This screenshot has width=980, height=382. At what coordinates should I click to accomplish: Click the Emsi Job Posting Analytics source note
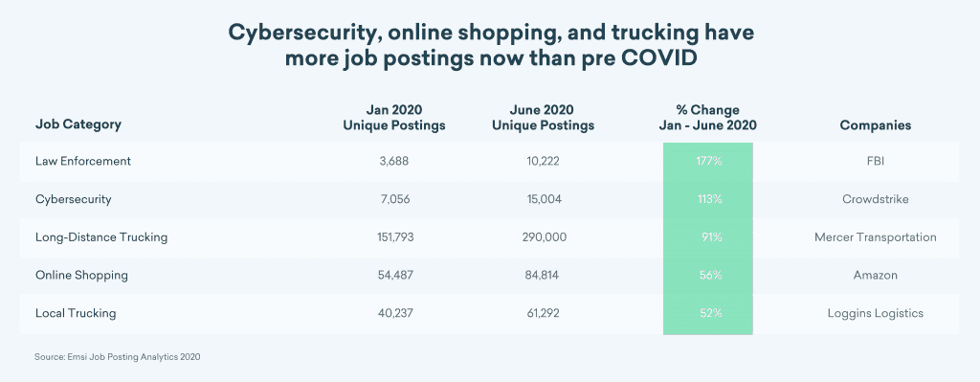118,358
